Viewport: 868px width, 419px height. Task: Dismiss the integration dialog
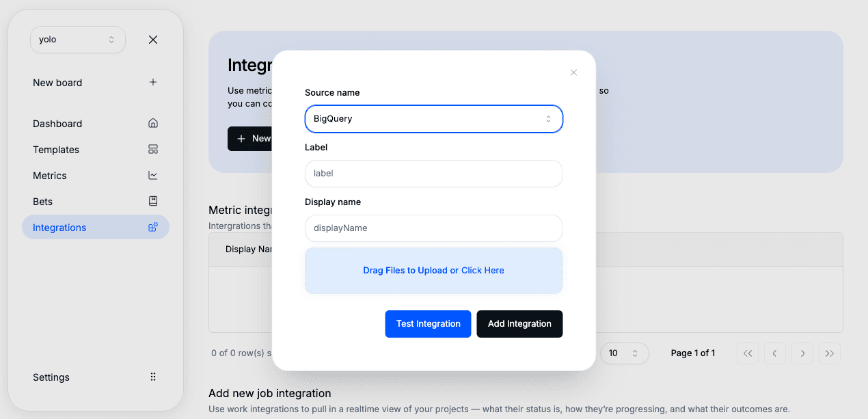(573, 72)
